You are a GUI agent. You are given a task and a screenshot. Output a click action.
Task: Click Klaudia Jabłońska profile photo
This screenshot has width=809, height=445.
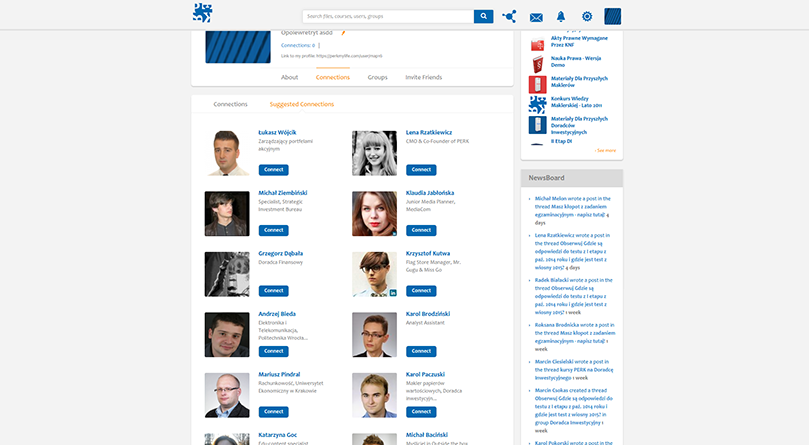click(x=375, y=214)
